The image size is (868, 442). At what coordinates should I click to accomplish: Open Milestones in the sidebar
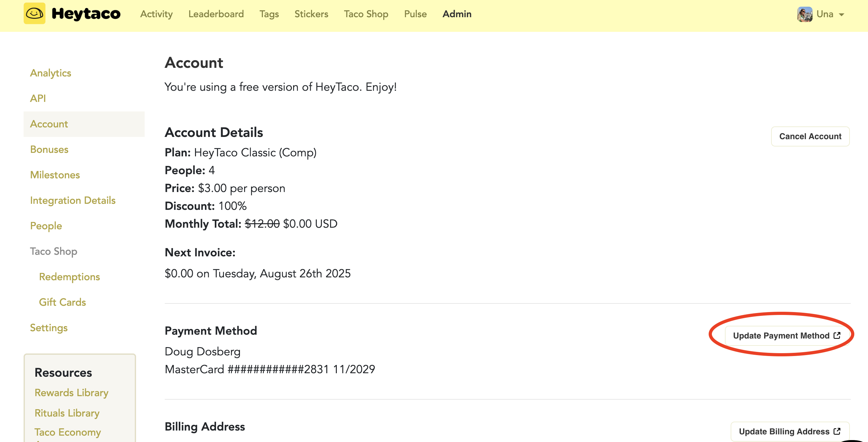pyautogui.click(x=55, y=175)
